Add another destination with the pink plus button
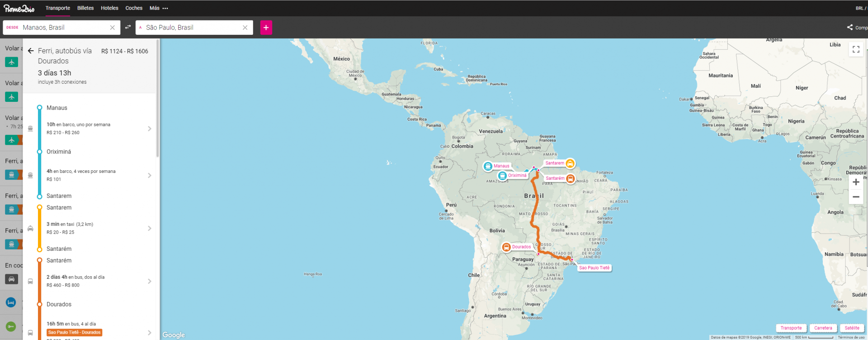The image size is (868, 340). [x=266, y=28]
